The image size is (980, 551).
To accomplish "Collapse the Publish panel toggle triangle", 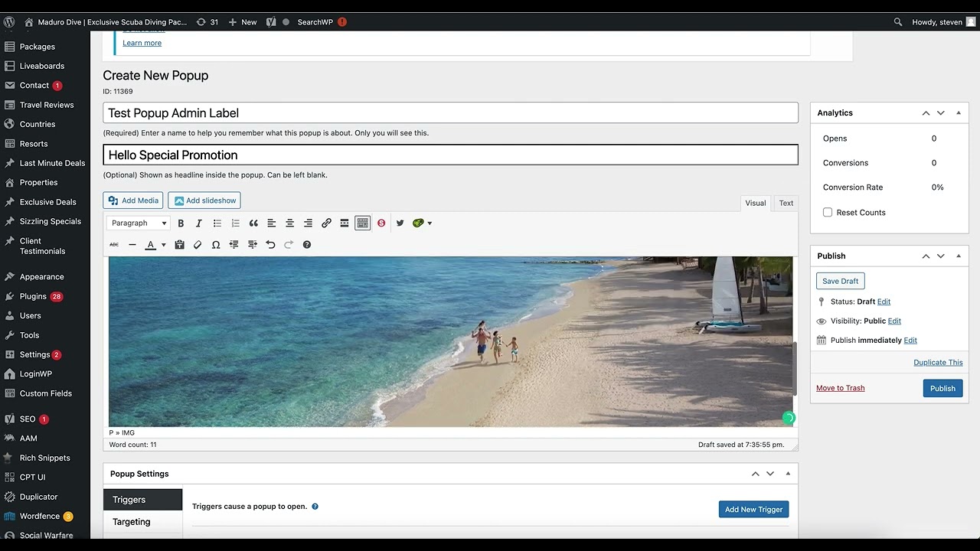I will click(959, 256).
